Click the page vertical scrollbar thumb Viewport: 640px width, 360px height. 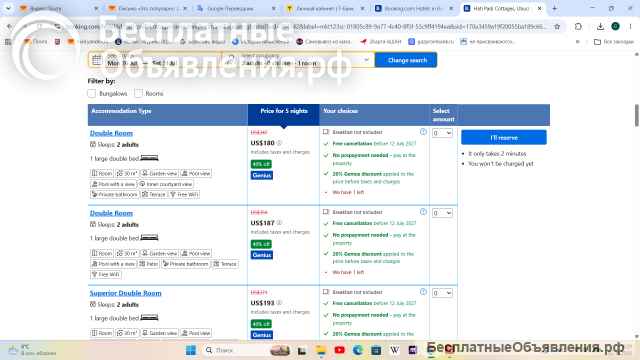point(636,116)
